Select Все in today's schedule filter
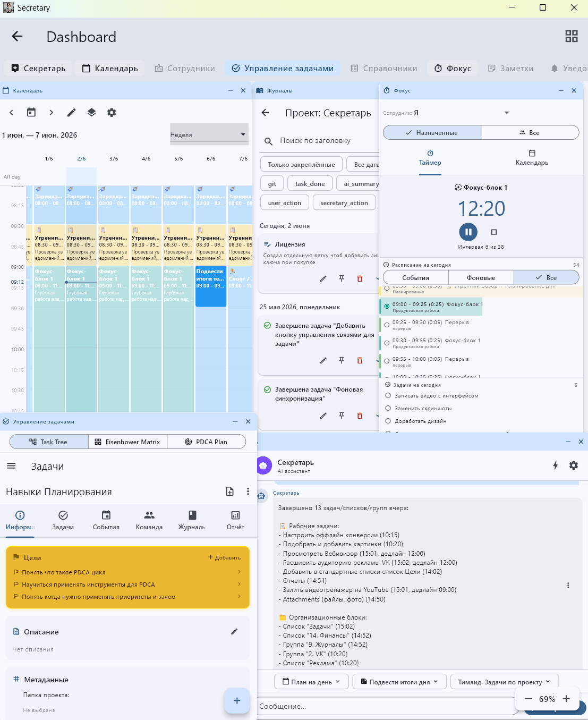The width and height of the screenshot is (588, 720). tap(547, 277)
